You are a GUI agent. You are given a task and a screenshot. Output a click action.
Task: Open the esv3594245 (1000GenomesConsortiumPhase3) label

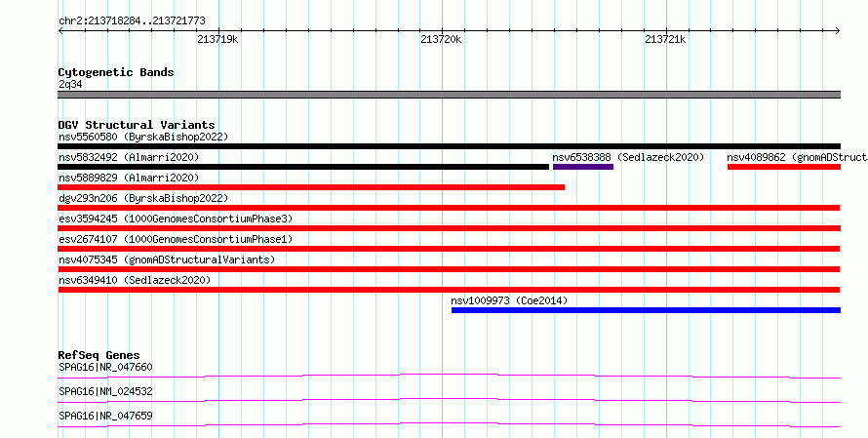pos(176,219)
